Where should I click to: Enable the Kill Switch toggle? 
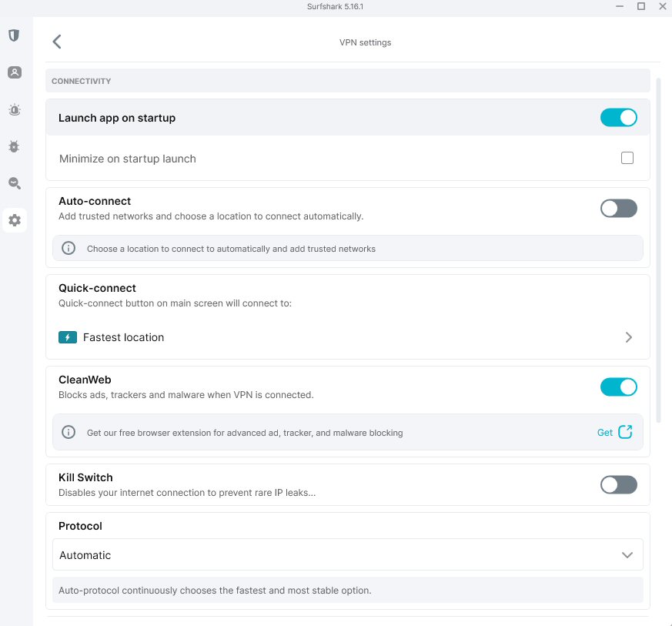tap(618, 484)
